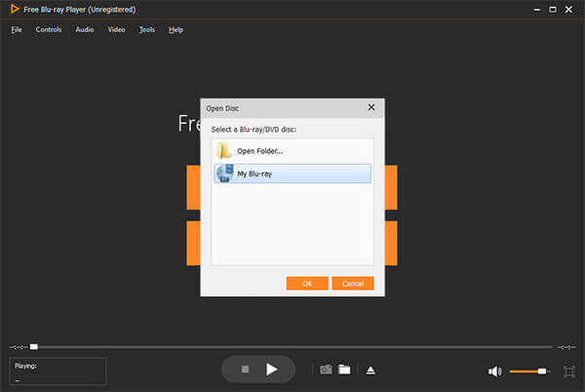Open the Video menu

[x=116, y=29]
